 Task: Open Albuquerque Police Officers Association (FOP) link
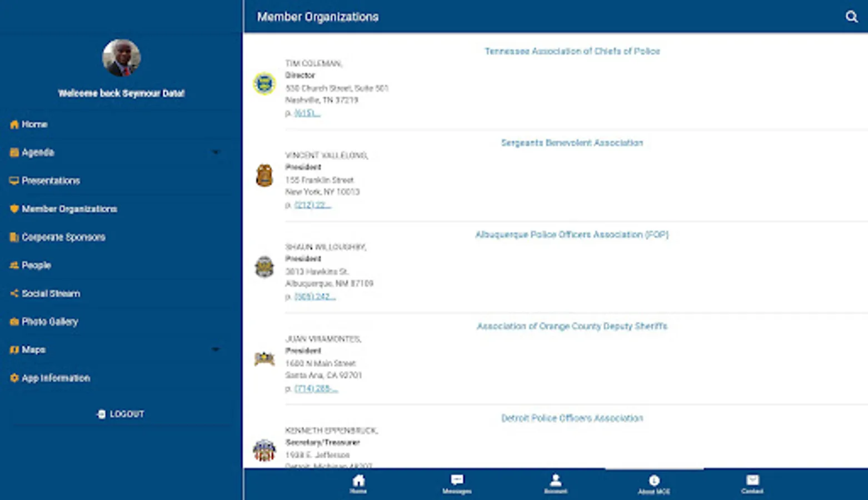(572, 234)
